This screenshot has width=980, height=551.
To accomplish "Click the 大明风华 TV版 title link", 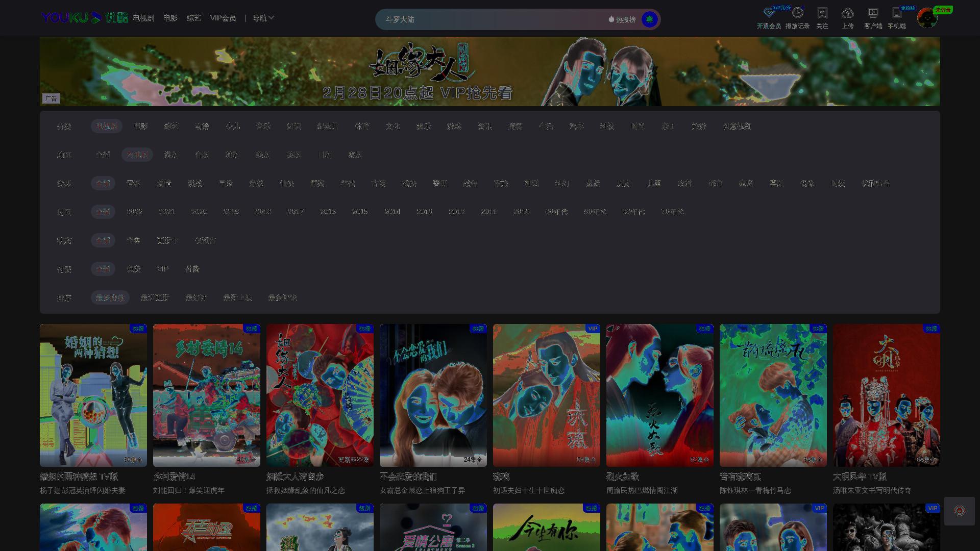I will [x=860, y=477].
